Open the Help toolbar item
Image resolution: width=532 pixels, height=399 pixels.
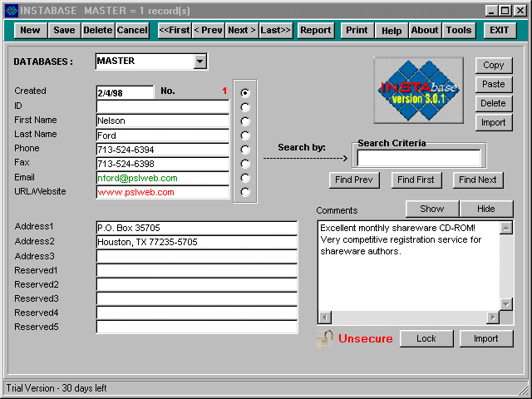coord(391,30)
